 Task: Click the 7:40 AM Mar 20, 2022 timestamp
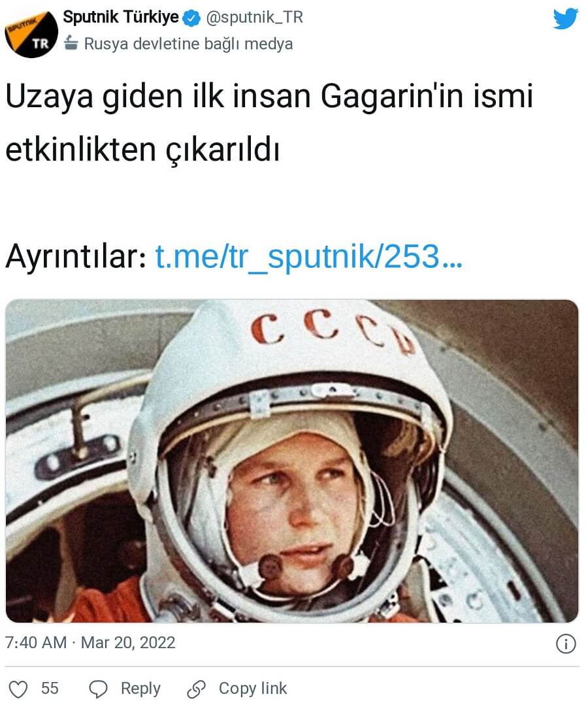point(90,642)
